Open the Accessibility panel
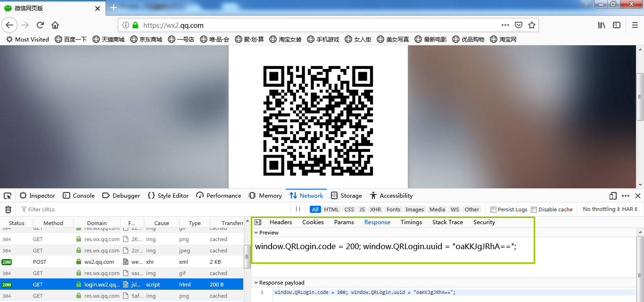 point(391,196)
